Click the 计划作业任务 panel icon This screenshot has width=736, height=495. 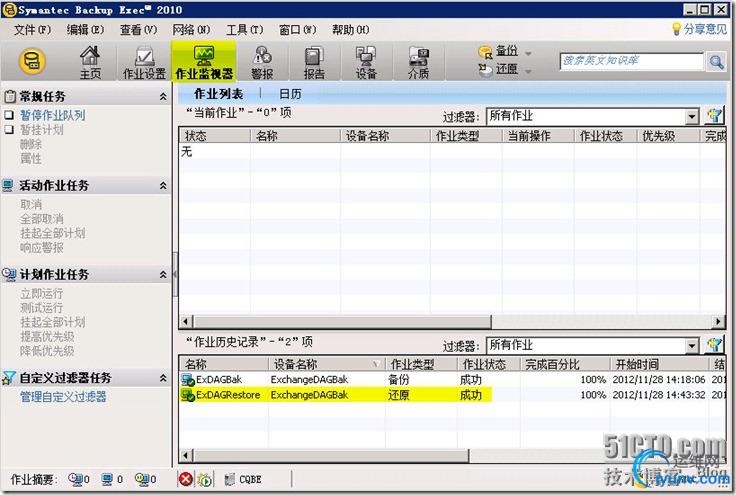pos(9,274)
